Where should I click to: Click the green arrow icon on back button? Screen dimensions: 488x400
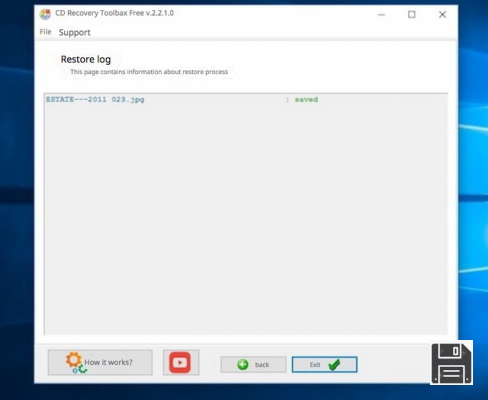pos(243,365)
